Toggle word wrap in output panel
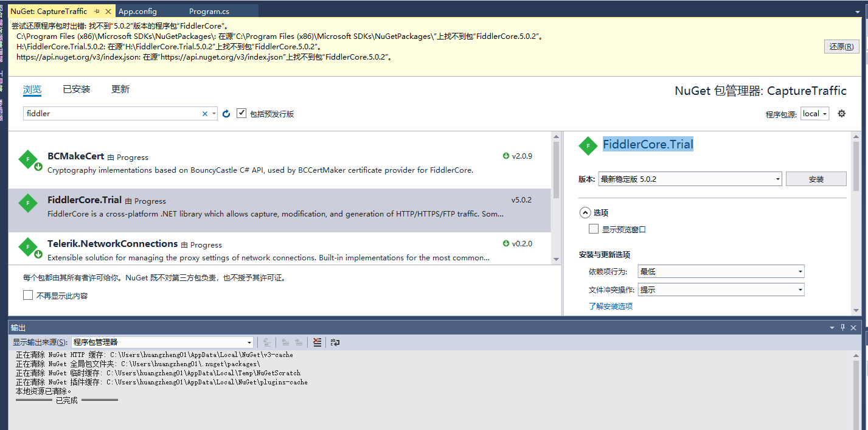Viewport: 868px width, 430px height. pyautogui.click(x=335, y=342)
